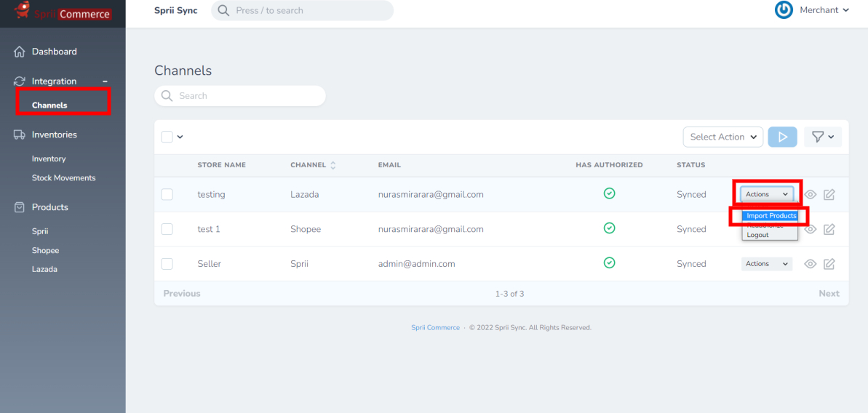This screenshot has height=413, width=868.
Task: Click the magnifier in the top search bar
Action: click(x=223, y=10)
